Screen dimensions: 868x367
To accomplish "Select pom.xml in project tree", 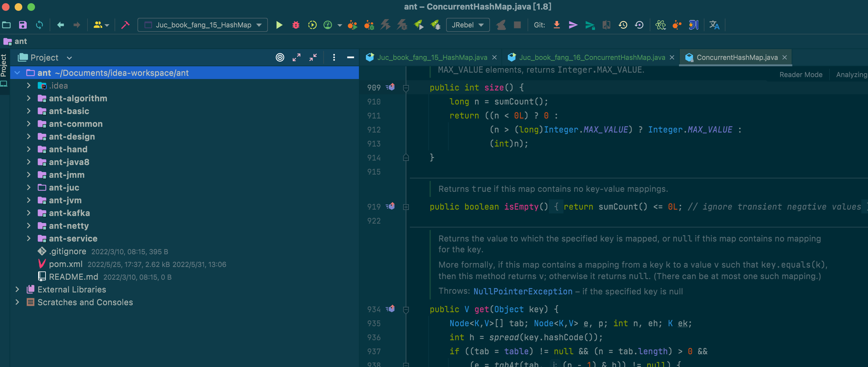I will click(x=66, y=264).
